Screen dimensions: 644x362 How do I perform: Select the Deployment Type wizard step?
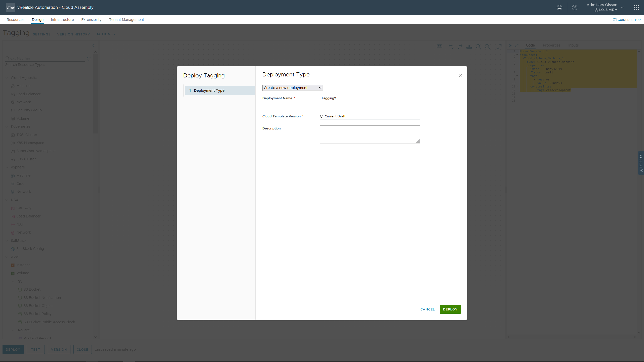coord(220,90)
